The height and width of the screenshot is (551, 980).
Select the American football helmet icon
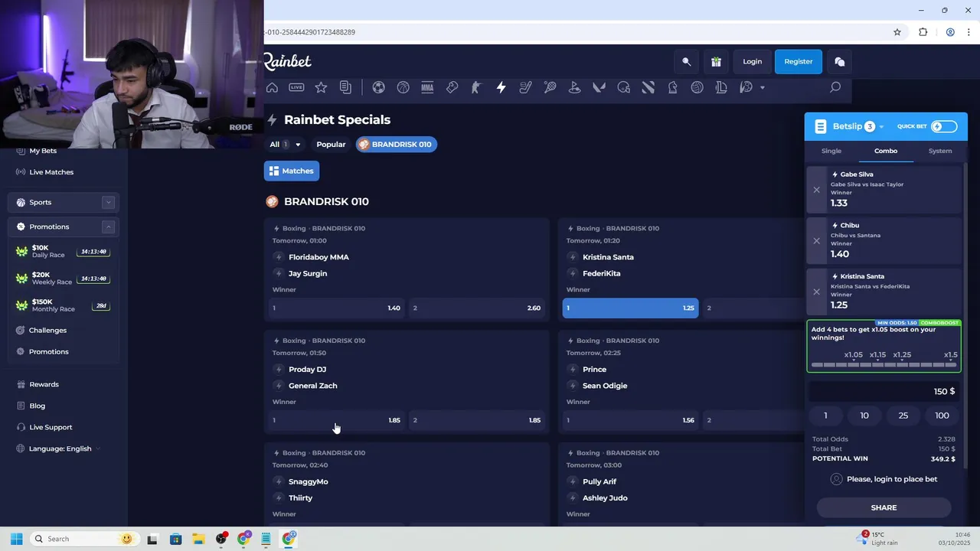tap(623, 87)
